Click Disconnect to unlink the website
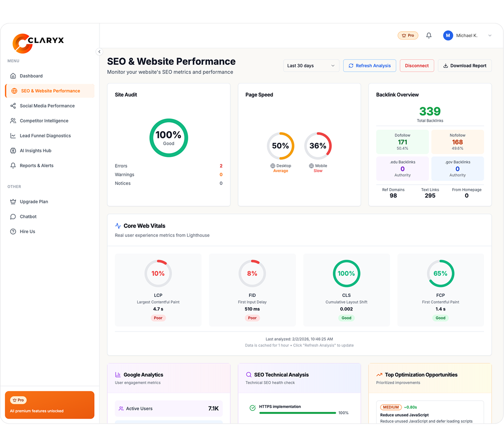The image size is (504, 447). pyautogui.click(x=417, y=65)
